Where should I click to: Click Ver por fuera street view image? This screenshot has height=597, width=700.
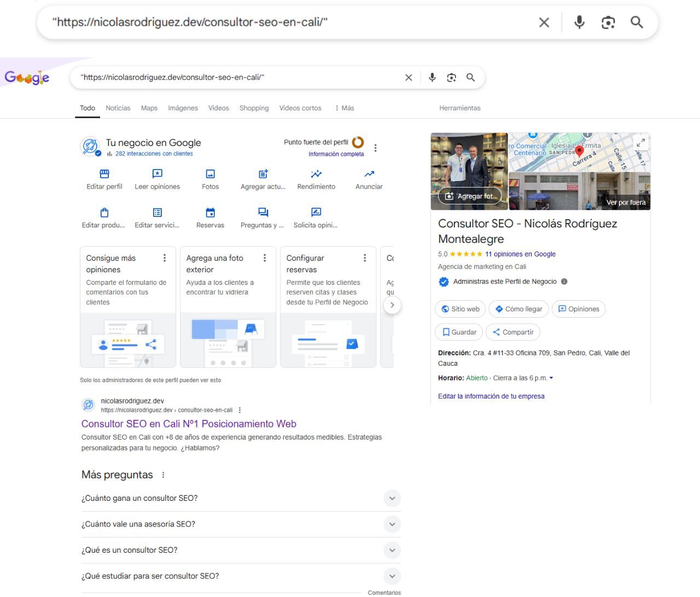(580, 191)
